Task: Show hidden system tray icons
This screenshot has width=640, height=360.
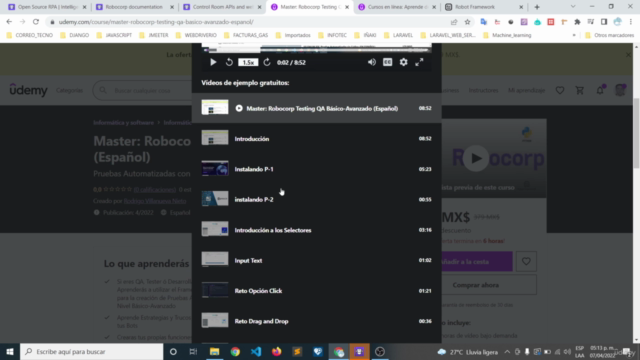Action: (x=507, y=352)
